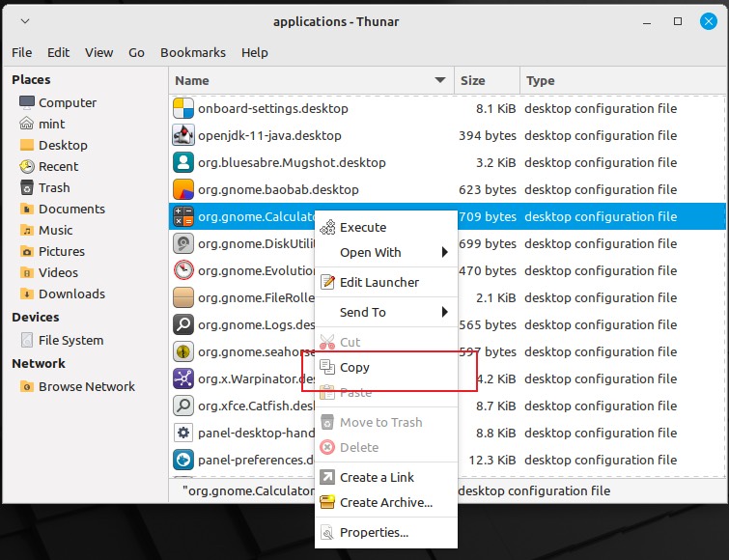Expand the Open With submenu arrow
The width and height of the screenshot is (729, 560).
pos(445,252)
